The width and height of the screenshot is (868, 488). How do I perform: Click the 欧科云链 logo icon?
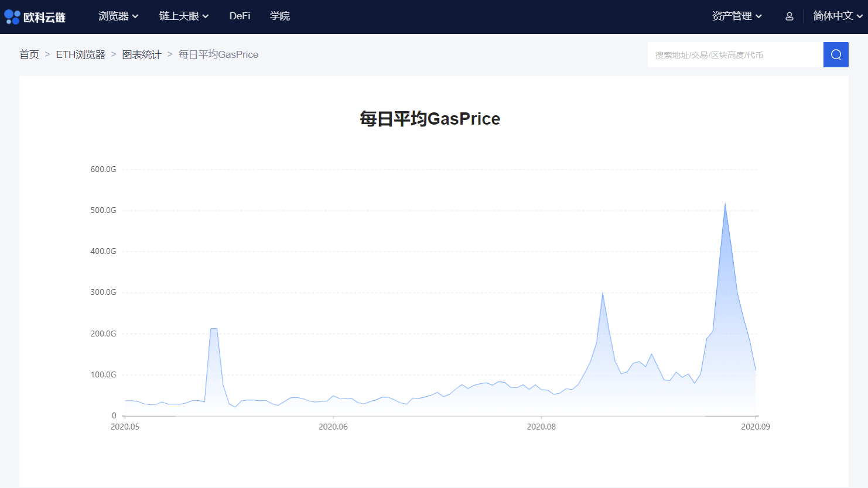click(12, 16)
